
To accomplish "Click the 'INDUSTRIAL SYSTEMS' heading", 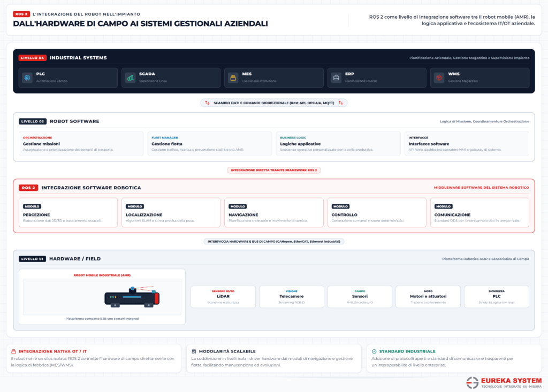I will click(x=78, y=58).
